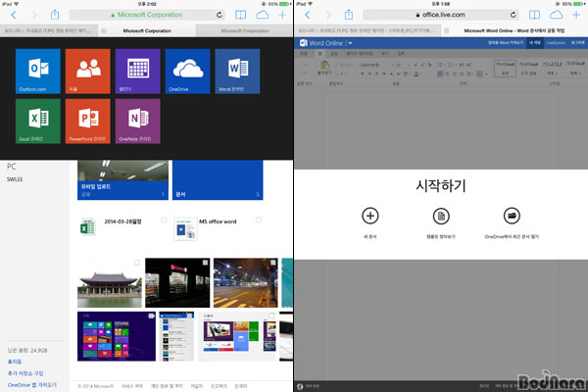The width and height of the screenshot is (588, 392).
Task: Open the People tile with two figures
Action: pyautogui.click(x=88, y=71)
